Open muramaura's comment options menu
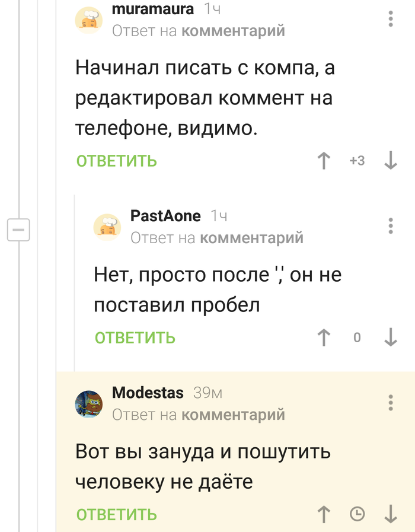 click(390, 18)
